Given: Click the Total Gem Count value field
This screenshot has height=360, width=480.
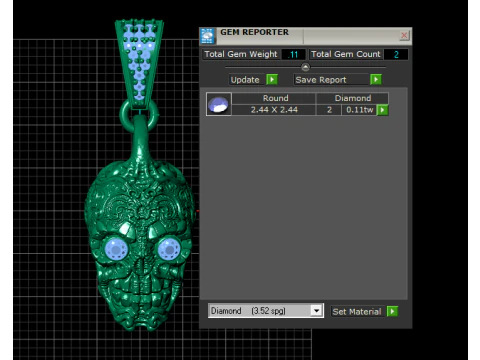Looking at the screenshot, I should click(396, 55).
